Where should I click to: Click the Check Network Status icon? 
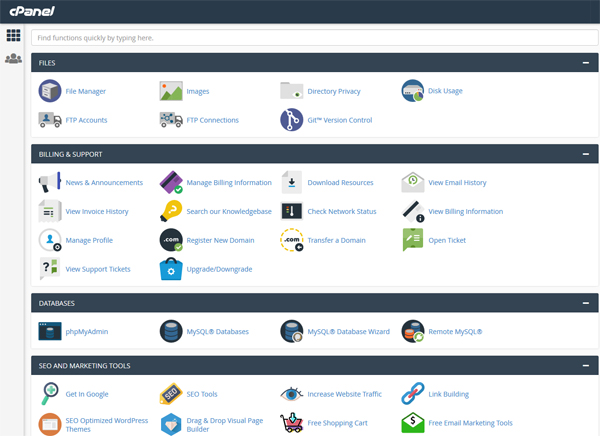(x=292, y=211)
